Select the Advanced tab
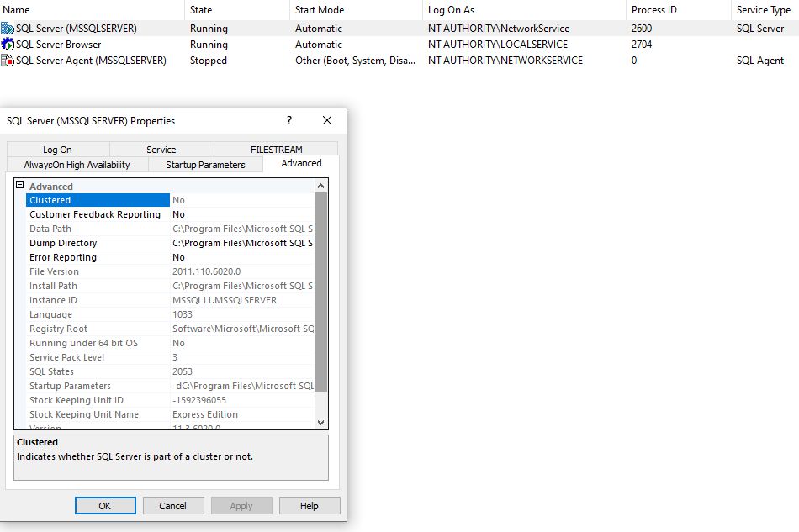Screen dimensions: 799x532 click(301, 163)
